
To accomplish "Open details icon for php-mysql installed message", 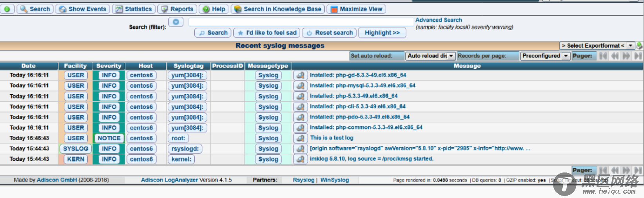I will tap(300, 86).
